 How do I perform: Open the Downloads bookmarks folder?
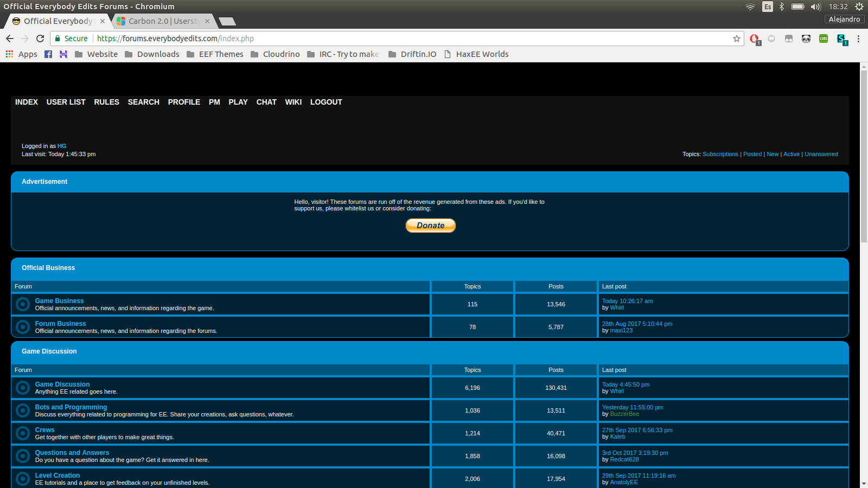152,54
